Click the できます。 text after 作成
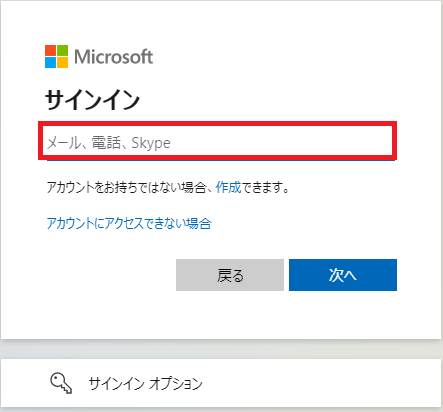 point(265,187)
